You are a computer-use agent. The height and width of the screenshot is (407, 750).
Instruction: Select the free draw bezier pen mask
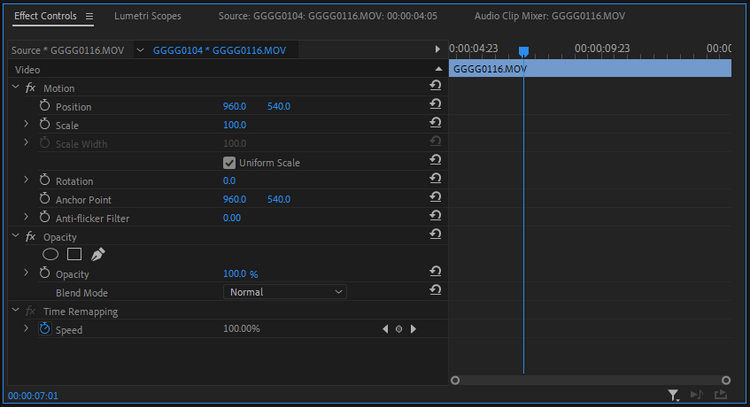[98, 255]
